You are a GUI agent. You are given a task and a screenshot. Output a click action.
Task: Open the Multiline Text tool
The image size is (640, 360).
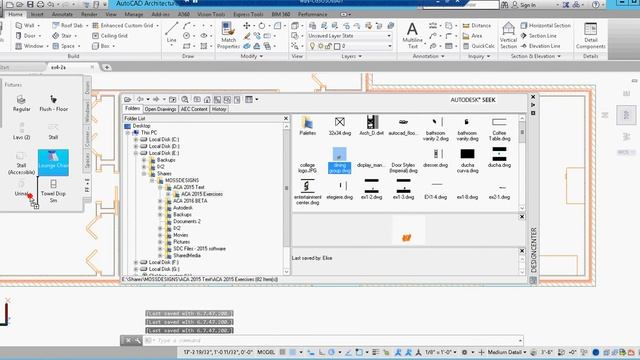coord(412,36)
